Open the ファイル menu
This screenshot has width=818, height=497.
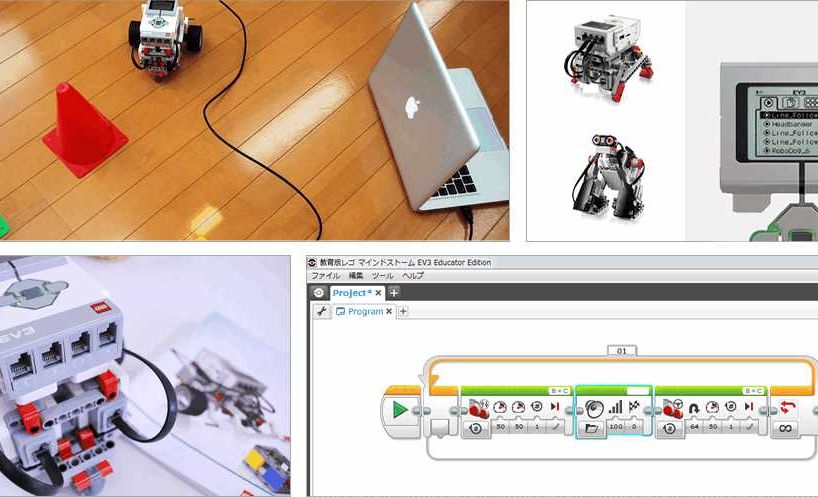[x=325, y=275]
